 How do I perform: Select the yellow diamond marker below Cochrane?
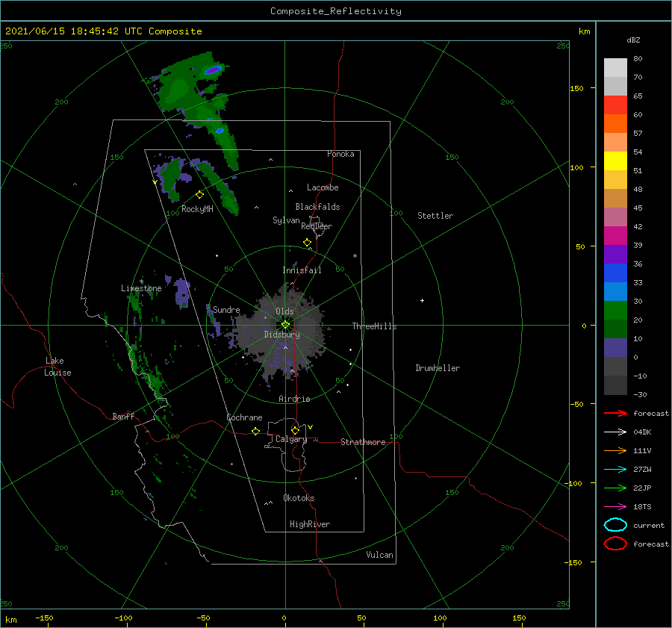pyautogui.click(x=255, y=431)
